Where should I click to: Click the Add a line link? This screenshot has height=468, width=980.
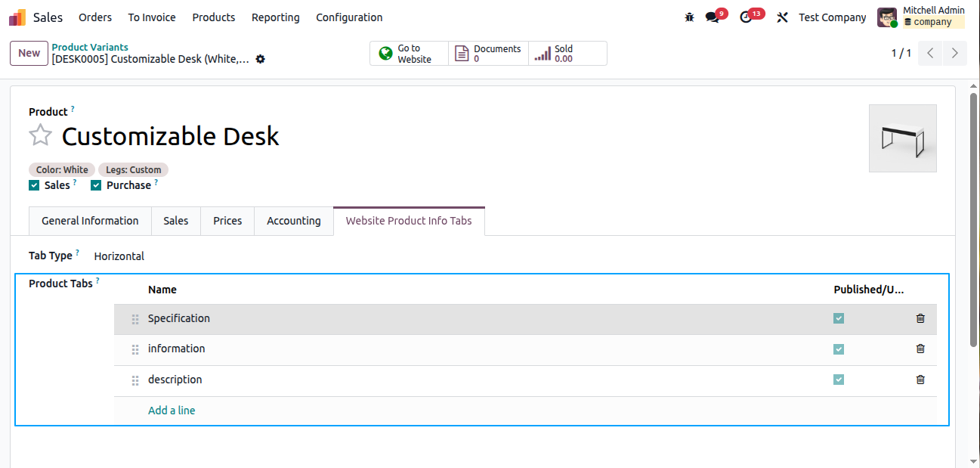tap(172, 411)
